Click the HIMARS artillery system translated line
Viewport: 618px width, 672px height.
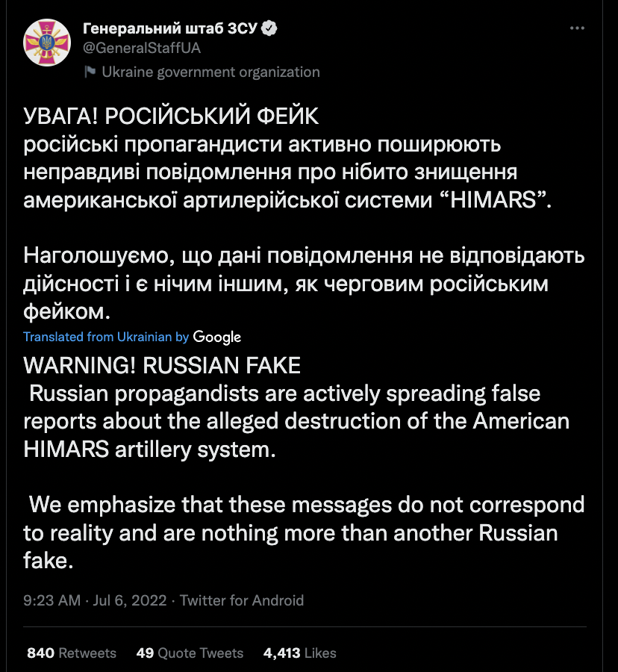(149, 449)
